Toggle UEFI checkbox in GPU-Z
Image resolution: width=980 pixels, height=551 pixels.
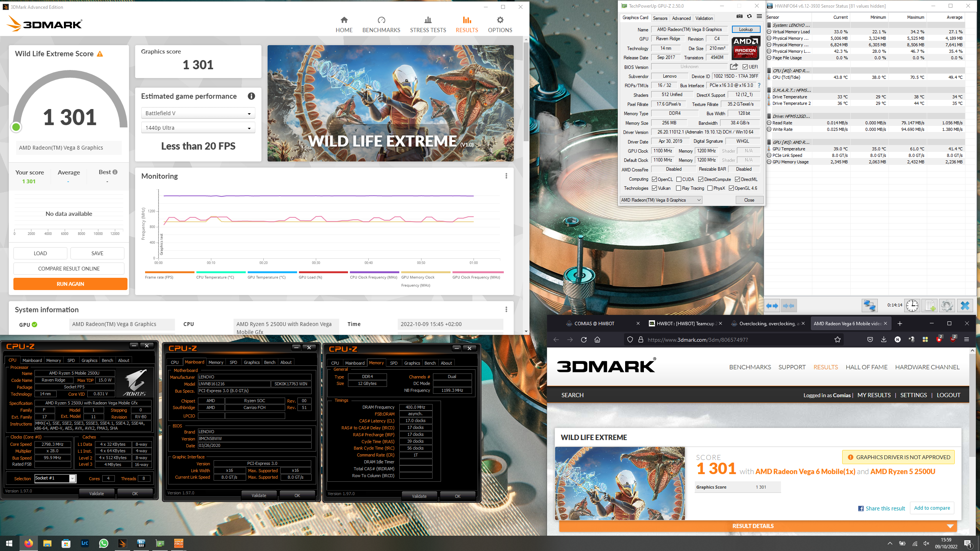click(745, 67)
